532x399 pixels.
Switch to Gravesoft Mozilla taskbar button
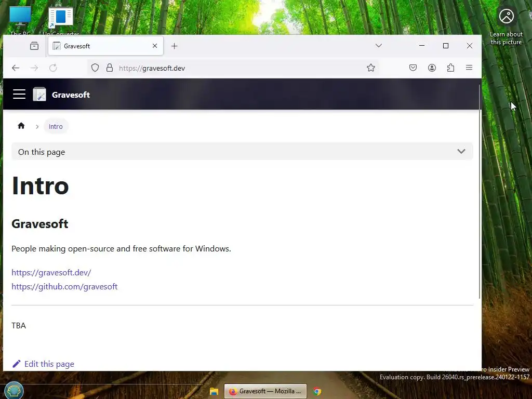265,391
